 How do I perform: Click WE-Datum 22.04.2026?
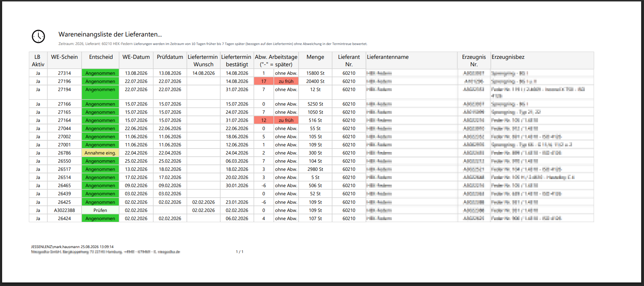pos(136,153)
